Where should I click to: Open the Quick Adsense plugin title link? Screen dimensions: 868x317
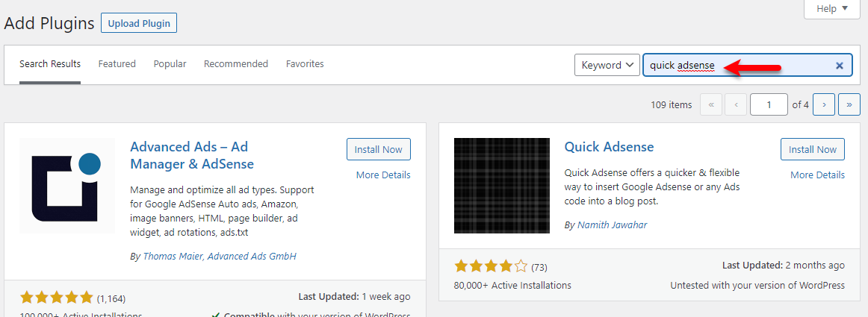pyautogui.click(x=609, y=147)
